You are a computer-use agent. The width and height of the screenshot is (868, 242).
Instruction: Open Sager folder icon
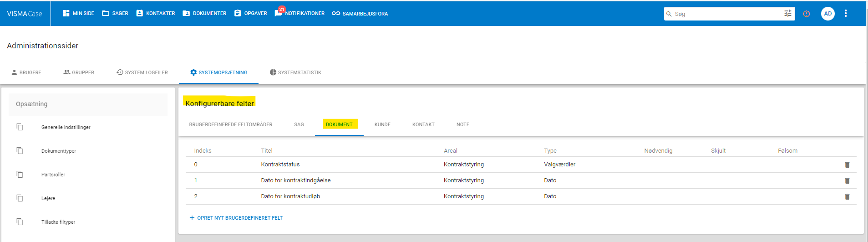(106, 13)
